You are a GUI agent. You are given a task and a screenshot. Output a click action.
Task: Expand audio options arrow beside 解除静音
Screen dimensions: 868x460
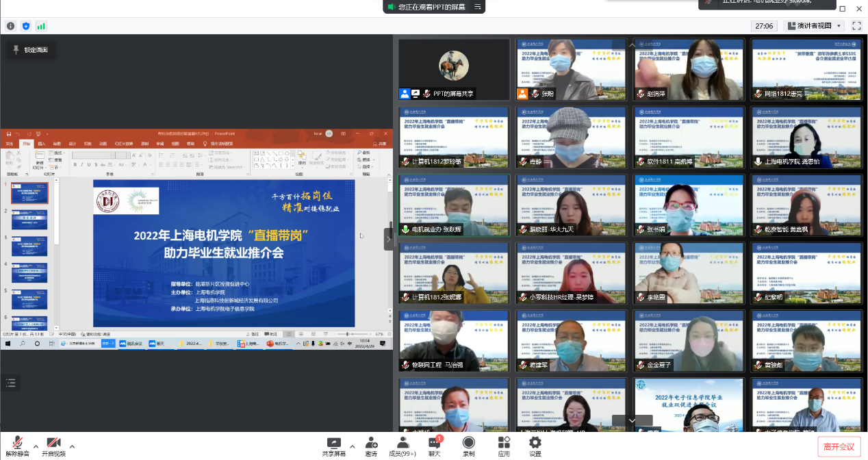[x=36, y=446]
